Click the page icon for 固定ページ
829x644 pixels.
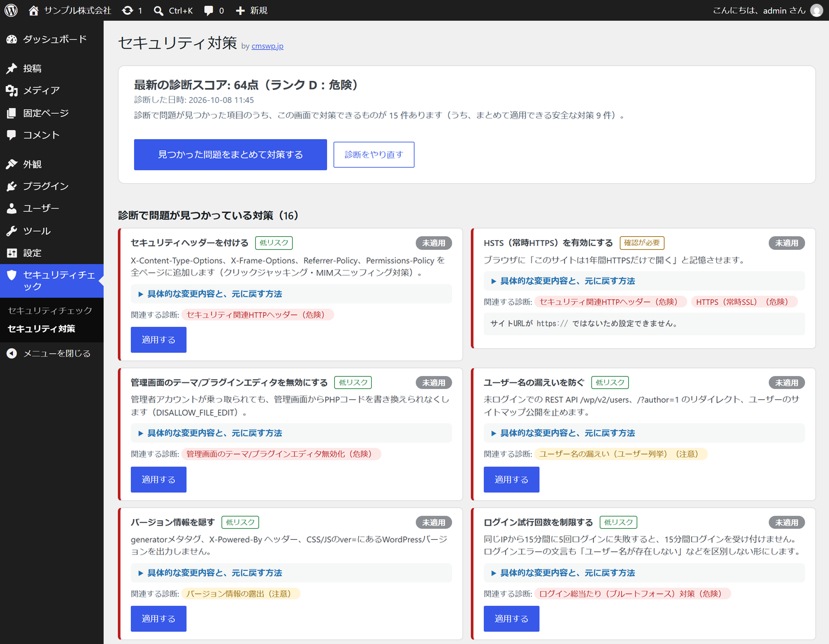12,113
